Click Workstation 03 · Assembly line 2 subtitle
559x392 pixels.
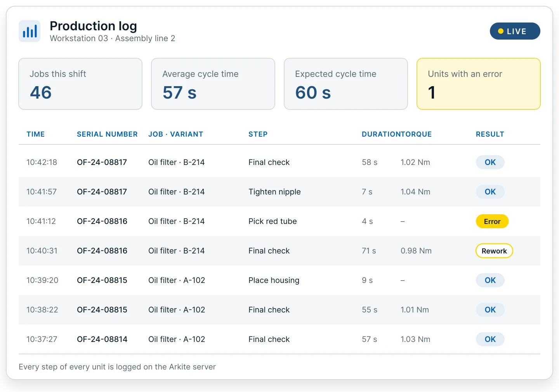[x=113, y=38]
